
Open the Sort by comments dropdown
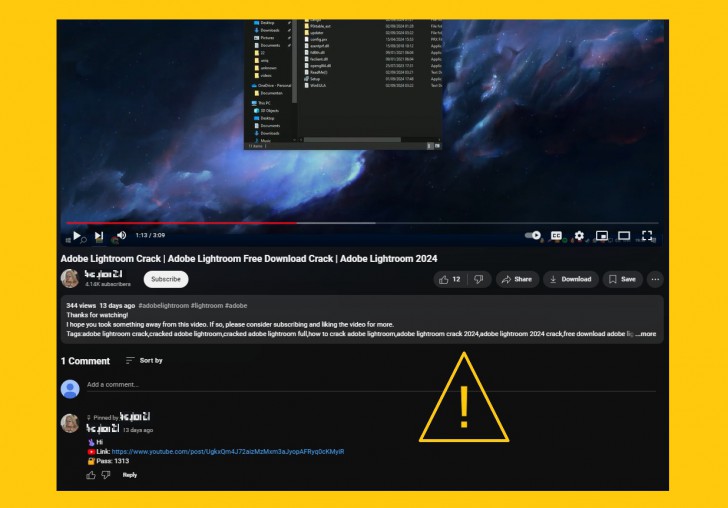(x=144, y=360)
